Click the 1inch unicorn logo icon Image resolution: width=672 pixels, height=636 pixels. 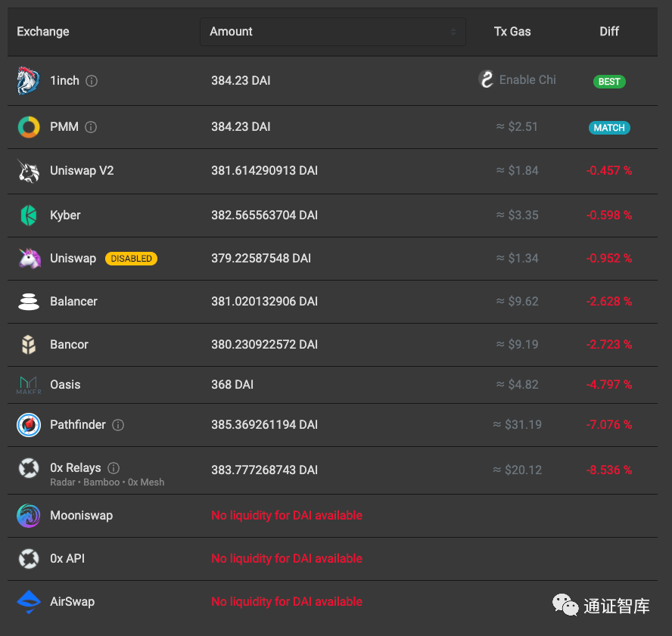(28, 81)
